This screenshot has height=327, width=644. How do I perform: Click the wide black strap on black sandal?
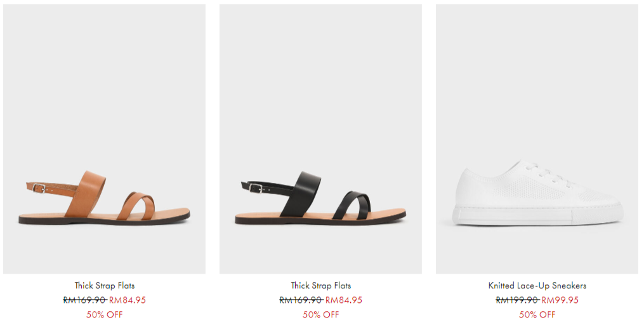301,193
